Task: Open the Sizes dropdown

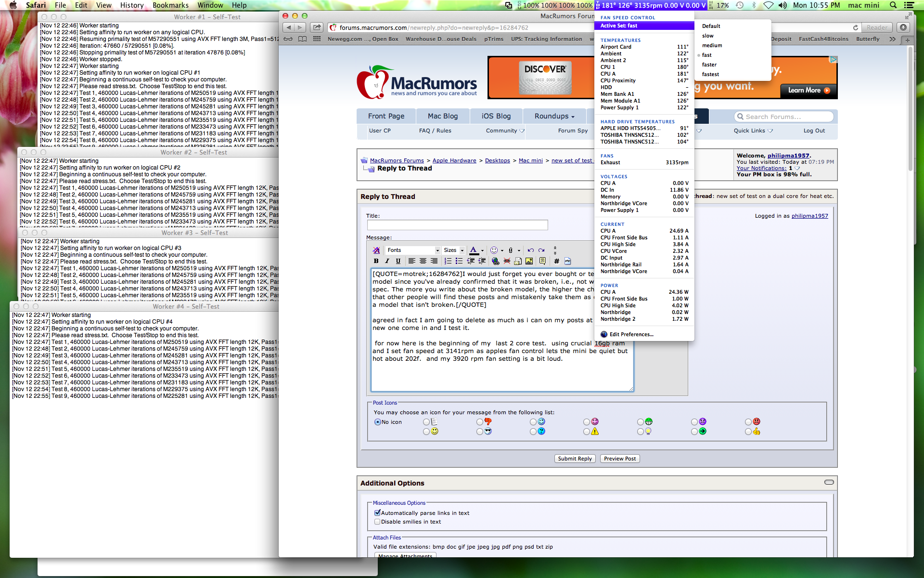Action: click(x=453, y=250)
